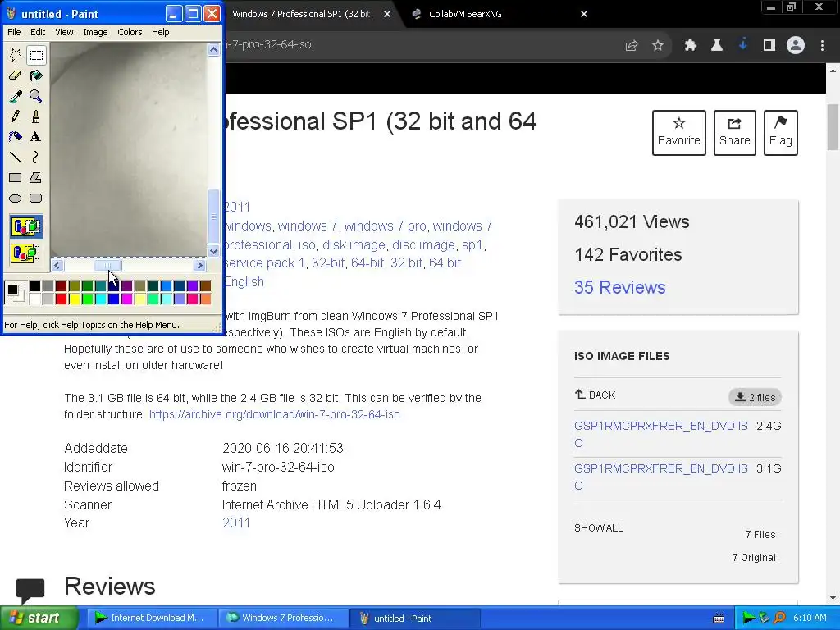Open the browser downloads arrow icon

[743, 45]
